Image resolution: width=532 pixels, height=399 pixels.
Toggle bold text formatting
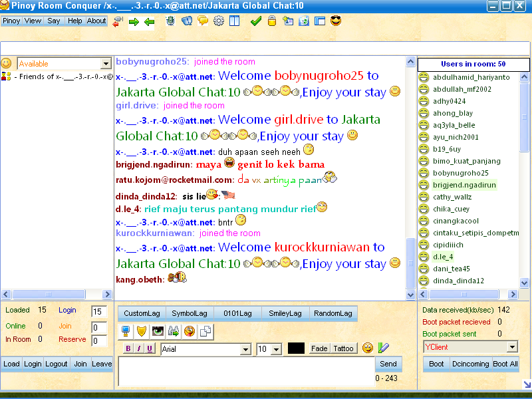(x=128, y=348)
